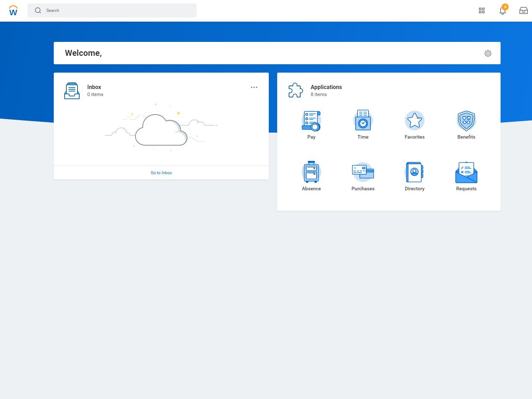Screen dimensions: 532x399
Task: Open the Welcome banner settings gear
Action: coord(488,53)
